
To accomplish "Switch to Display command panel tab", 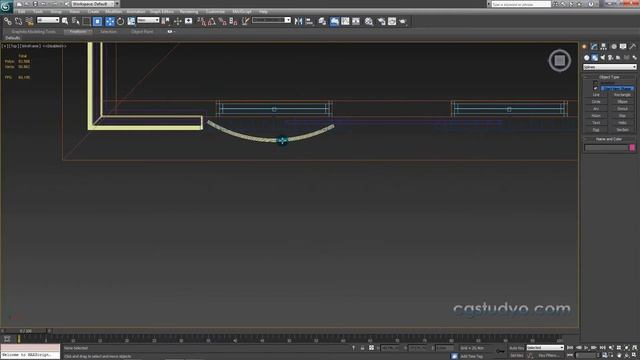I will click(x=623, y=47).
